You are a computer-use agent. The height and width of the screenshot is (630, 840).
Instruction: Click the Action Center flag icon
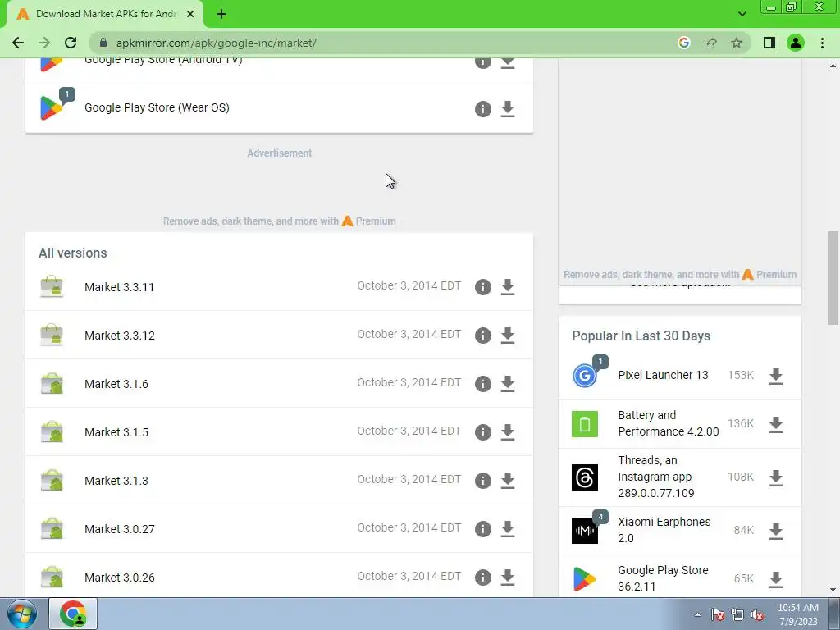718,615
